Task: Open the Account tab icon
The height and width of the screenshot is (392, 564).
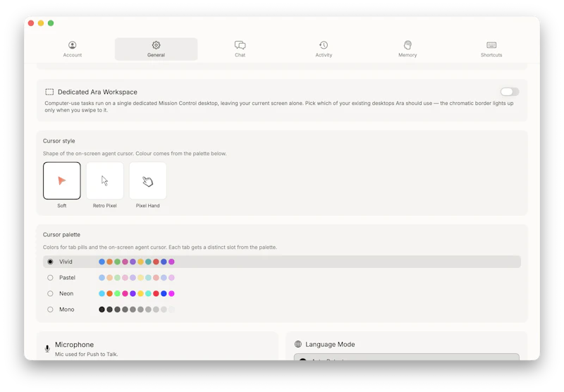Action: tap(73, 45)
